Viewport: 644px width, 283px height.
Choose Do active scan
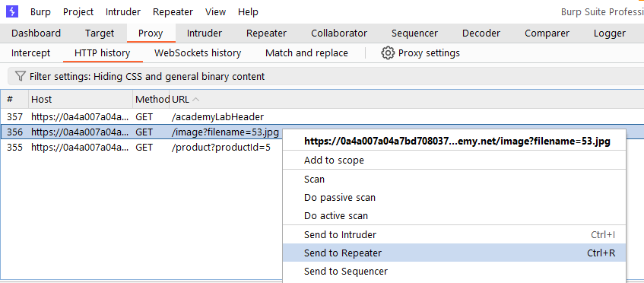click(x=454, y=215)
